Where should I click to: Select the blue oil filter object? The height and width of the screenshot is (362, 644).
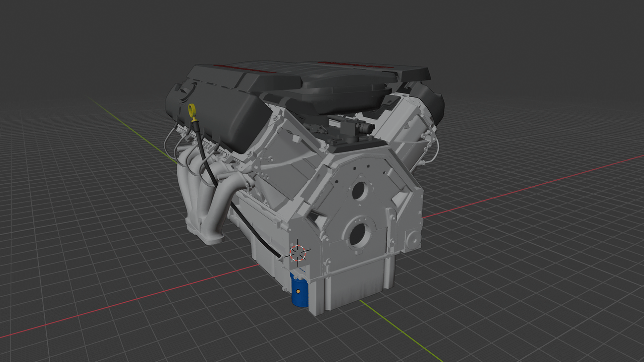coord(300,291)
